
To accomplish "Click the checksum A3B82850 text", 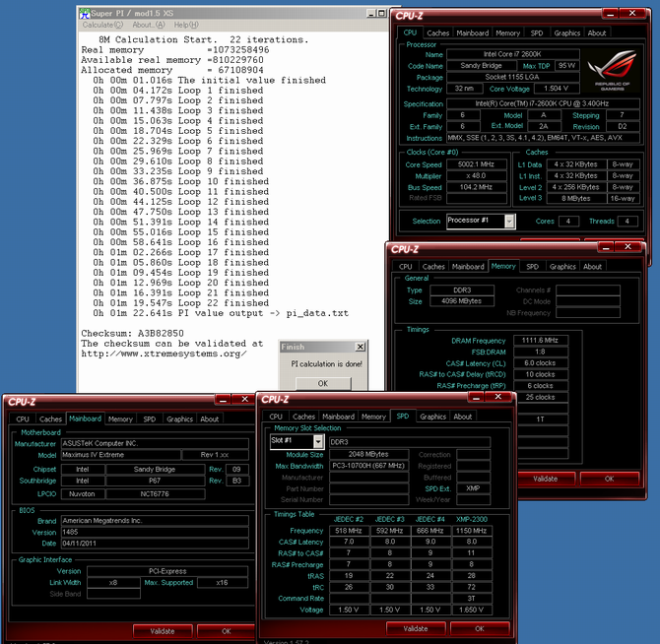I will [161, 333].
